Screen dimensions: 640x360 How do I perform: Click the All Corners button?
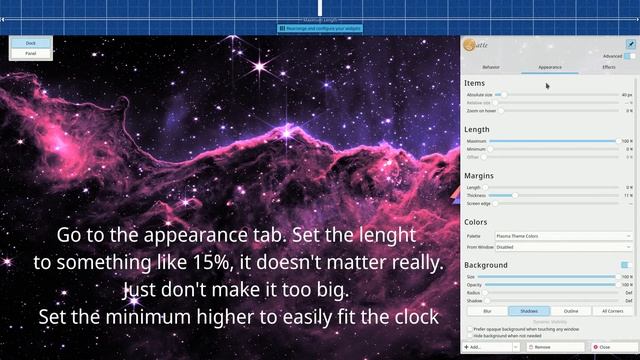point(613,311)
